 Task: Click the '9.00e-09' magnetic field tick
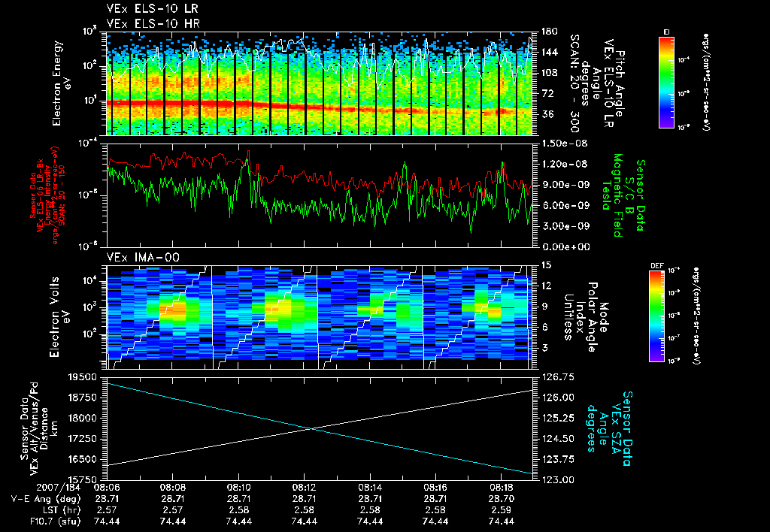(x=565, y=185)
